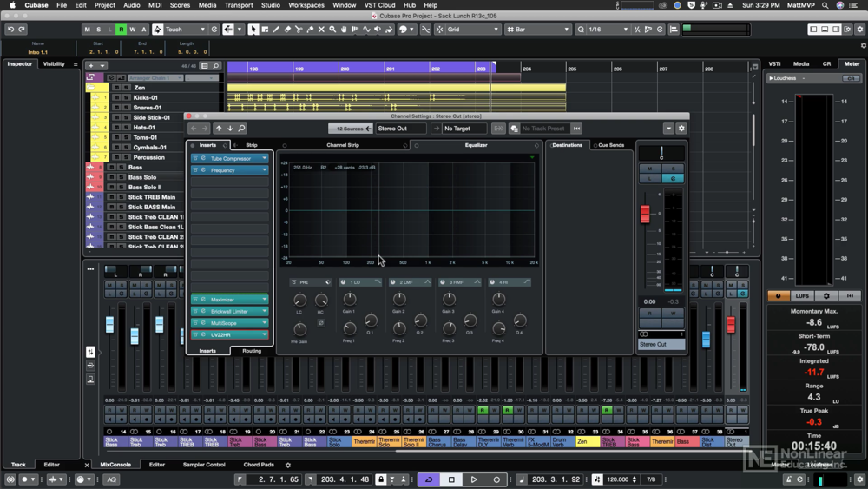Select the Chord Pads lower zone tab
Image resolution: width=868 pixels, height=489 pixels.
click(x=259, y=465)
